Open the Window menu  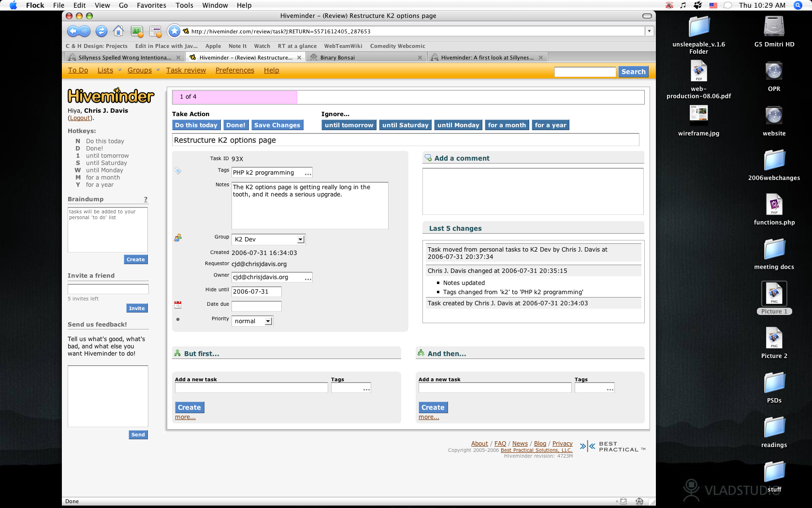coord(215,5)
